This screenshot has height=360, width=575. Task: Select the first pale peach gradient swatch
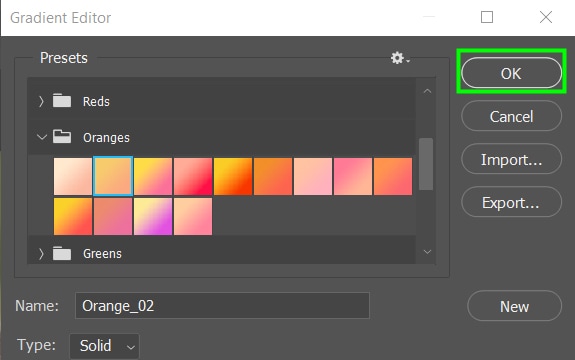[73, 176]
